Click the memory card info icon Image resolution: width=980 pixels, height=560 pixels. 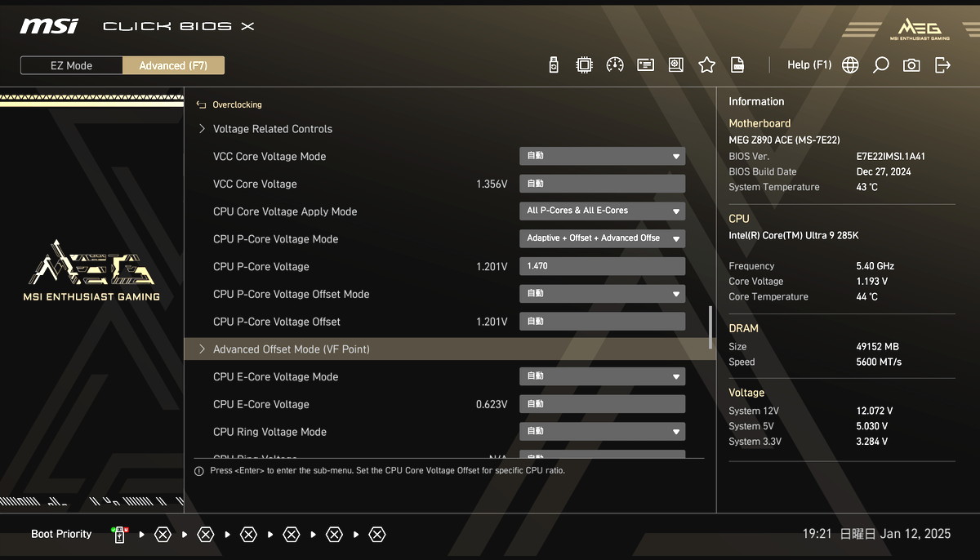645,65
